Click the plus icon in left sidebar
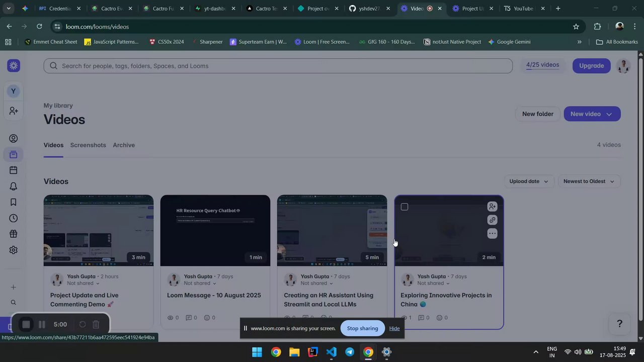644x362 pixels. click(x=14, y=287)
